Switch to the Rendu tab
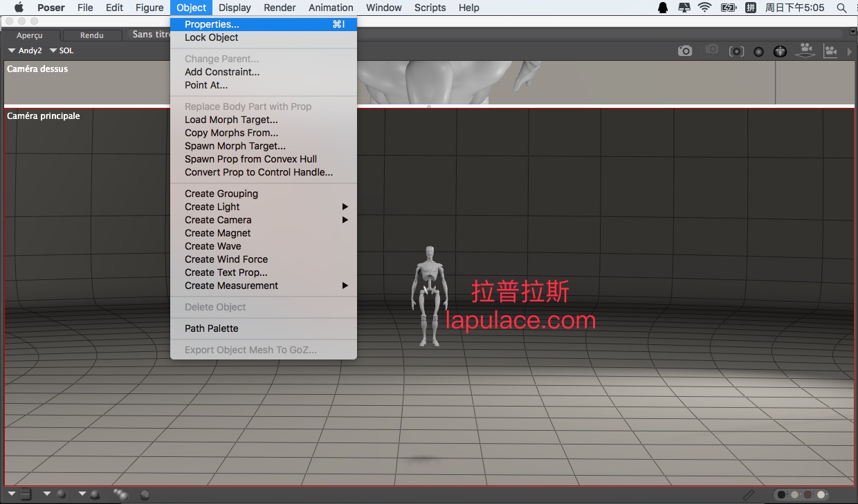 (92, 35)
